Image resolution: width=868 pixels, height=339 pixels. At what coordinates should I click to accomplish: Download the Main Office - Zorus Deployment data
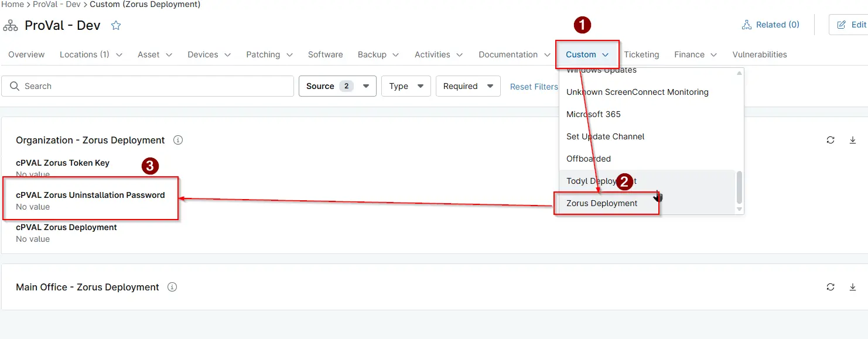853,287
